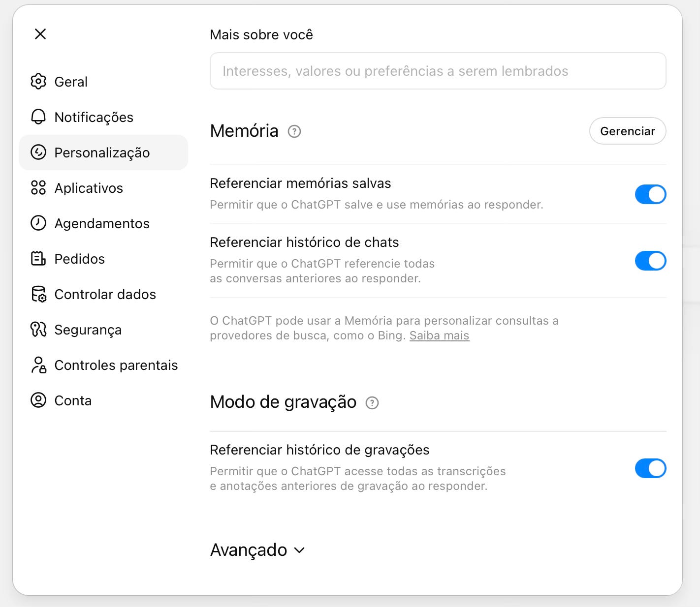Close the settings dialog with X
The height and width of the screenshot is (607, 700).
(x=40, y=34)
